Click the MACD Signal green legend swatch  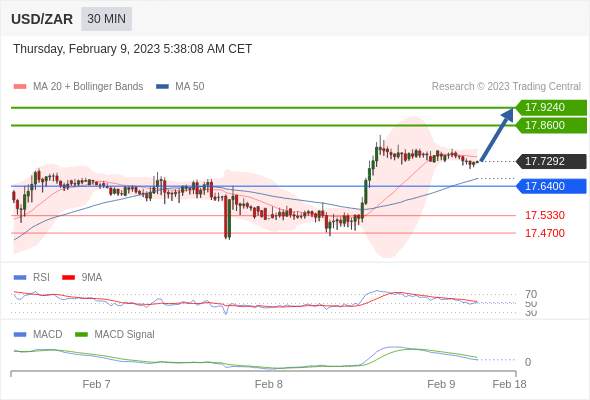tap(81, 335)
